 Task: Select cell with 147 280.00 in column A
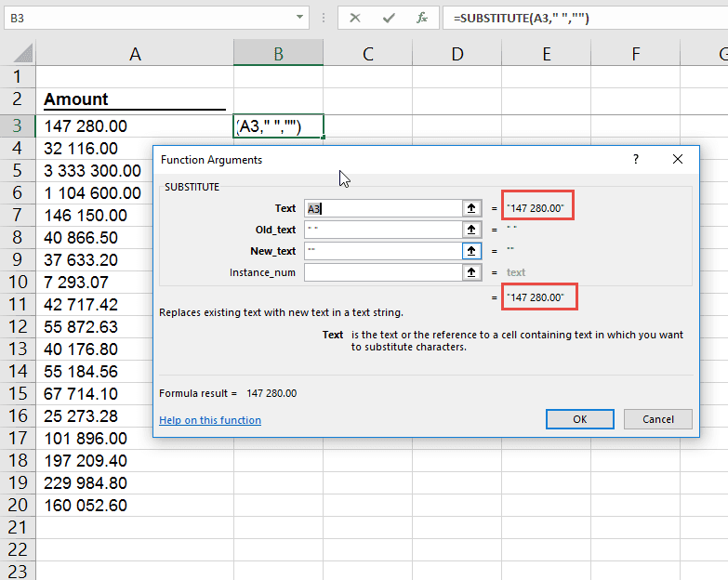coord(135,125)
